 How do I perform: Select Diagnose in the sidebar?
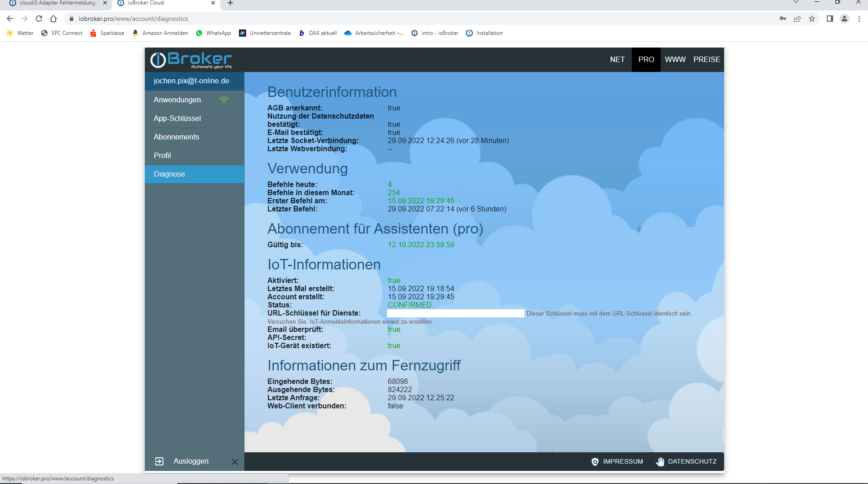[x=195, y=174]
